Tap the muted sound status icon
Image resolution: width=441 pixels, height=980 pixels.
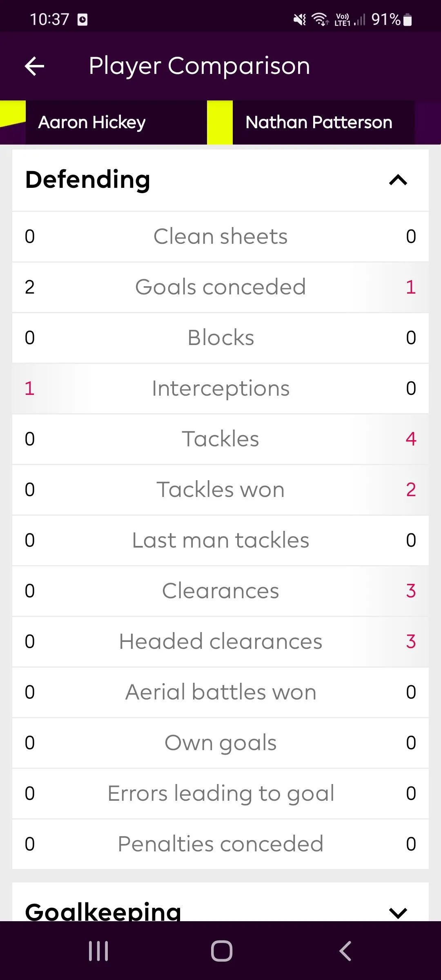[300, 19]
